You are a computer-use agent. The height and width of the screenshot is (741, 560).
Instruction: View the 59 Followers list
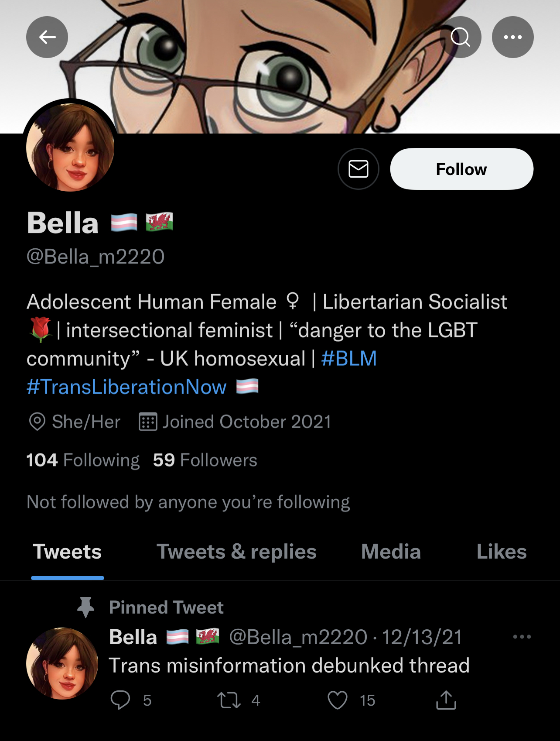tap(205, 460)
